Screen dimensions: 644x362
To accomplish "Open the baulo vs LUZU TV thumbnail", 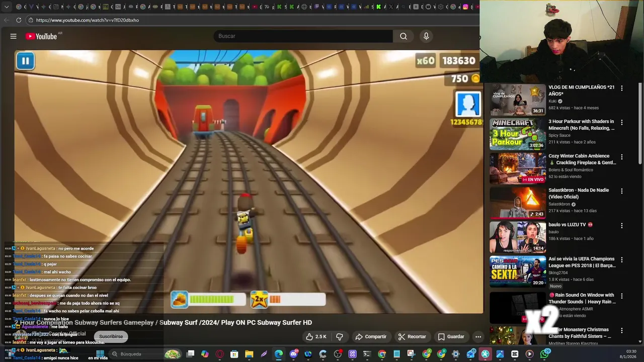I will [x=518, y=237].
